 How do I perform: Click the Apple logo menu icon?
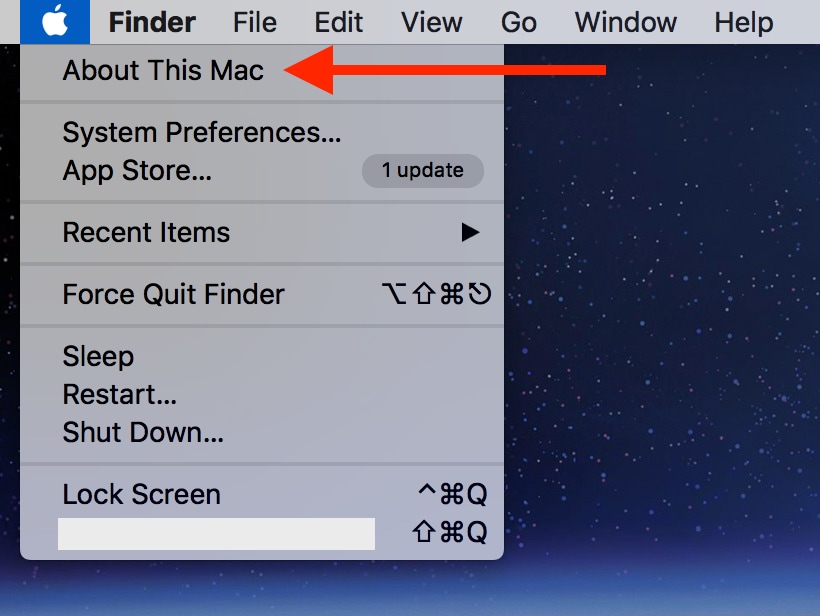click(x=54, y=21)
